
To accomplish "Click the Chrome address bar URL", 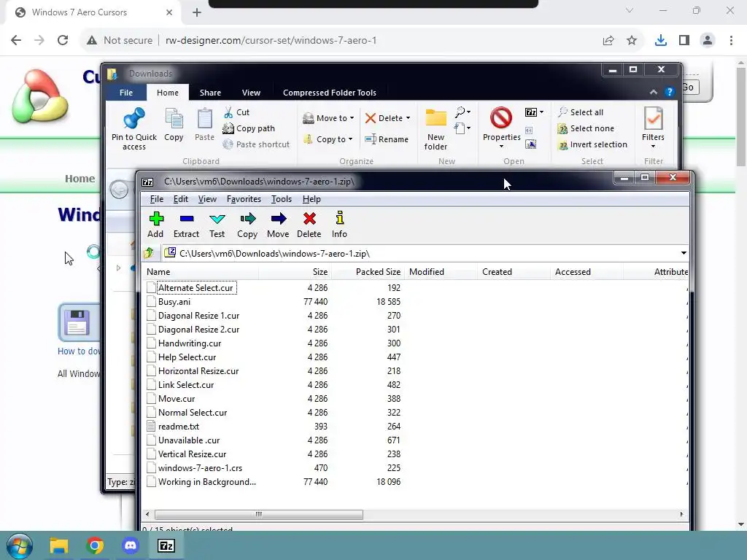I will point(271,41).
